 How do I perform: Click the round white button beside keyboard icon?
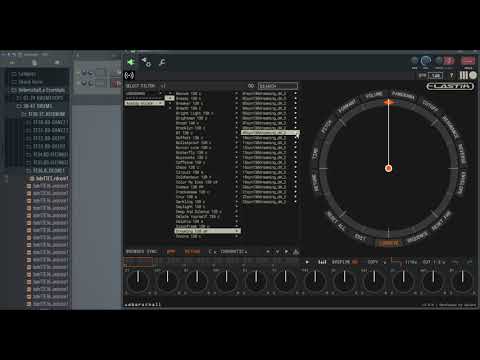coord(473,75)
